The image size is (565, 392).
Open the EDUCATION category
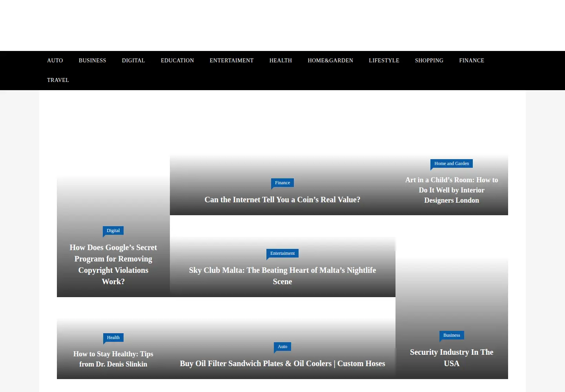[x=177, y=60]
